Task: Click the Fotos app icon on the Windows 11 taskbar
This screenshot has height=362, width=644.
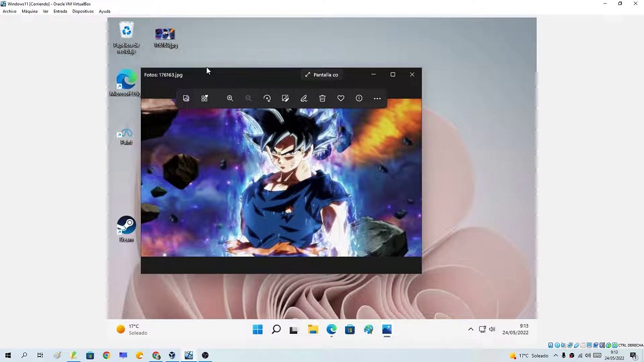Action: click(387, 330)
